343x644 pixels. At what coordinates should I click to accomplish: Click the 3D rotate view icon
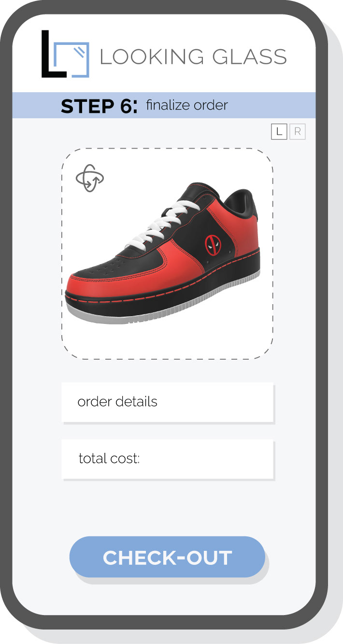coord(90,178)
